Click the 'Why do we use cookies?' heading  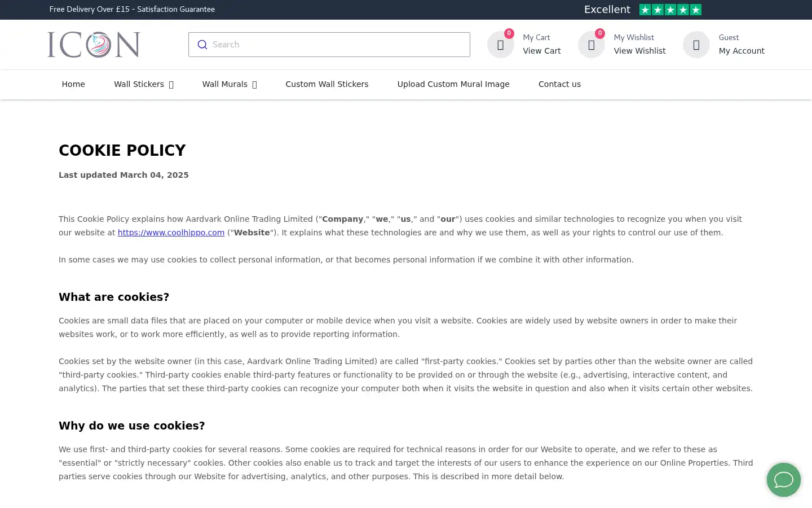132,426
